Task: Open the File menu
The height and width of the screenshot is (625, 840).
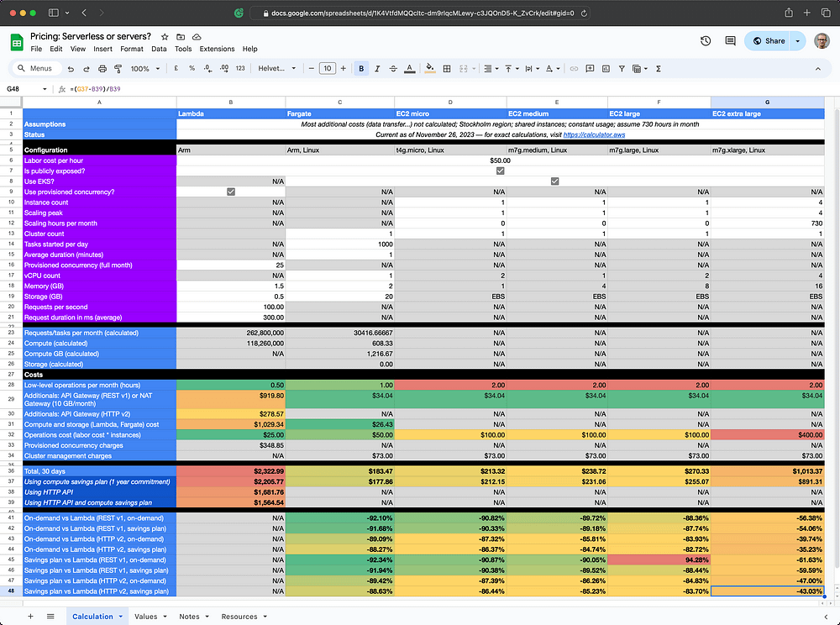Action: point(36,49)
